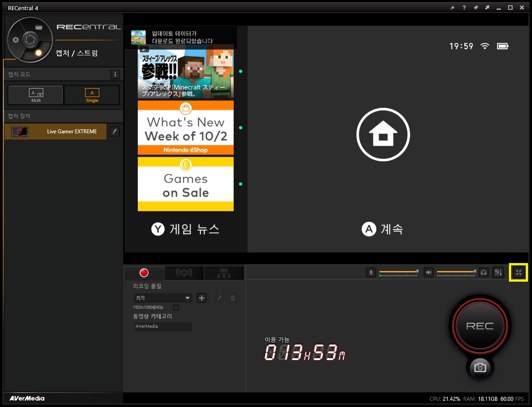Delete recording quality profile with trash icon
The height and width of the screenshot is (407, 532).
click(232, 298)
